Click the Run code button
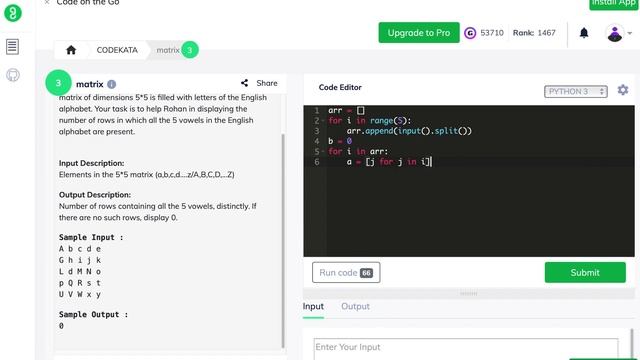640x360 pixels. pos(346,272)
